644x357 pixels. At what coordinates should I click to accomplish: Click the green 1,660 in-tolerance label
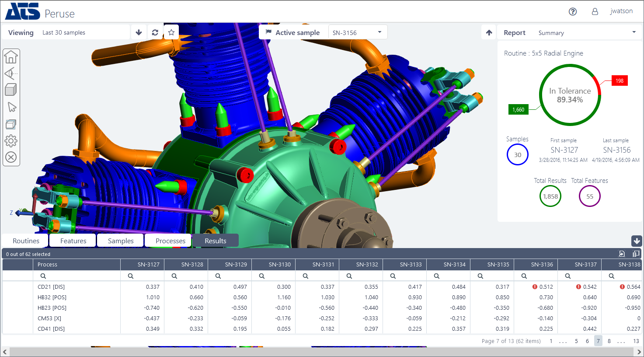518,109
